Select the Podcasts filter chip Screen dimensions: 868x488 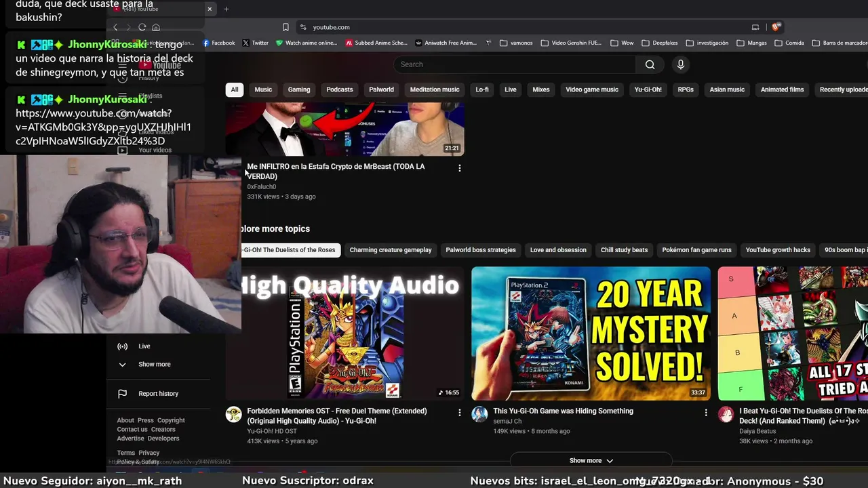(340, 89)
